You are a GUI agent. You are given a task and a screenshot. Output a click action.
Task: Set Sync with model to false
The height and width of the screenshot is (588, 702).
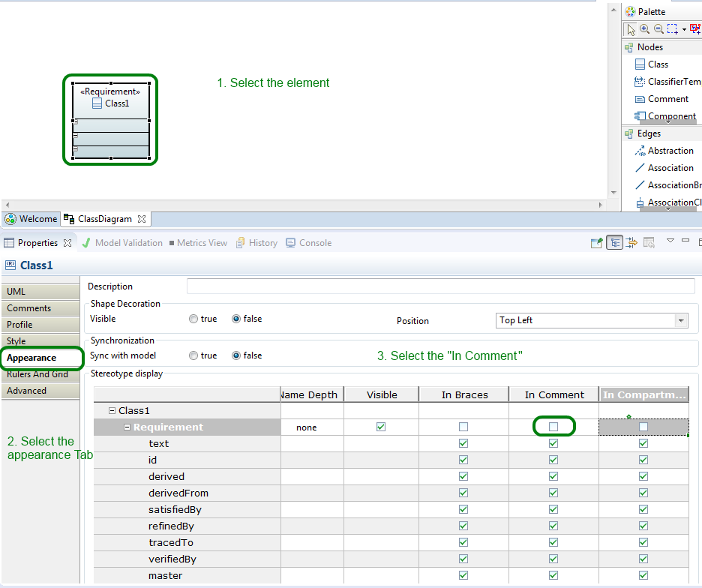tap(236, 355)
